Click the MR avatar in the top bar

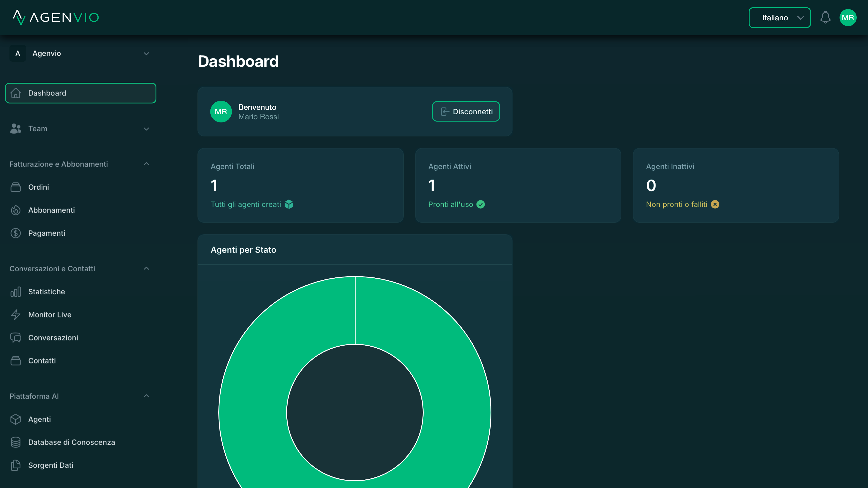[849, 18]
